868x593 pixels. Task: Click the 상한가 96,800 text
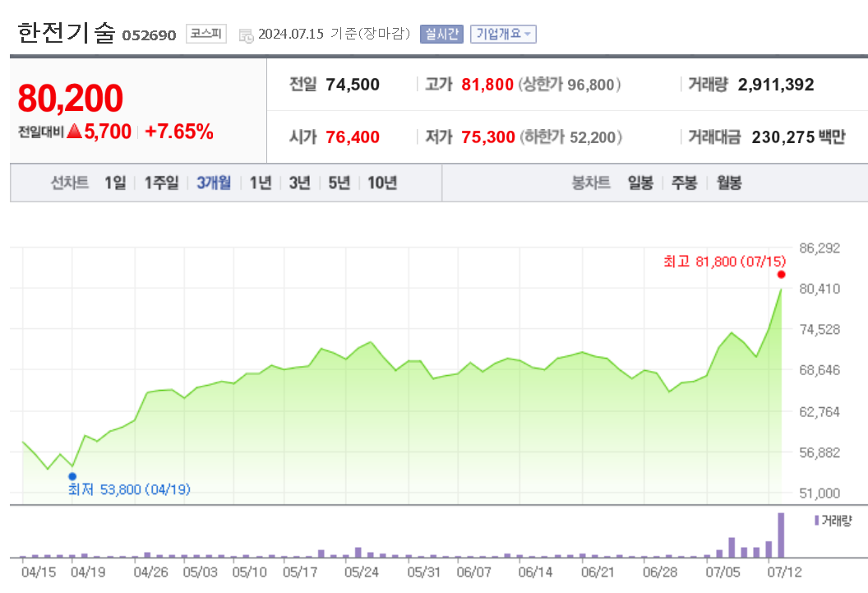570,85
